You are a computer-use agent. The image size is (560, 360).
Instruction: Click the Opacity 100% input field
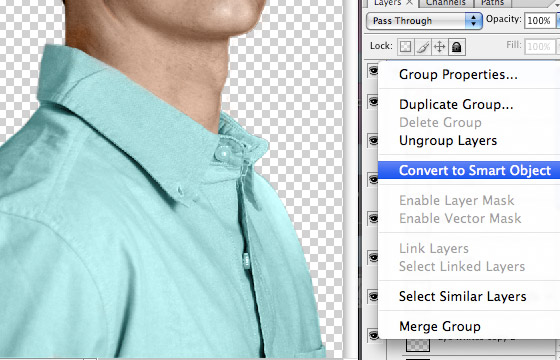click(540, 21)
